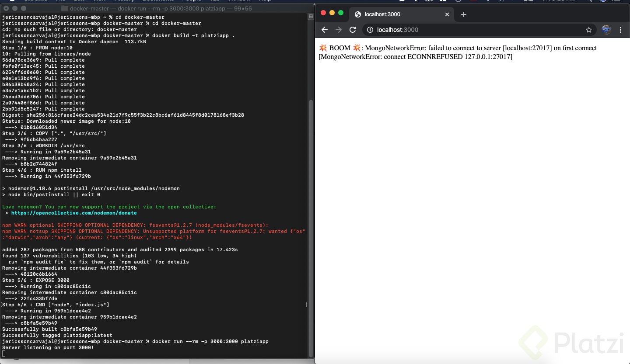Click the Terminal split-pane icon above scrollbar

coord(311,17)
